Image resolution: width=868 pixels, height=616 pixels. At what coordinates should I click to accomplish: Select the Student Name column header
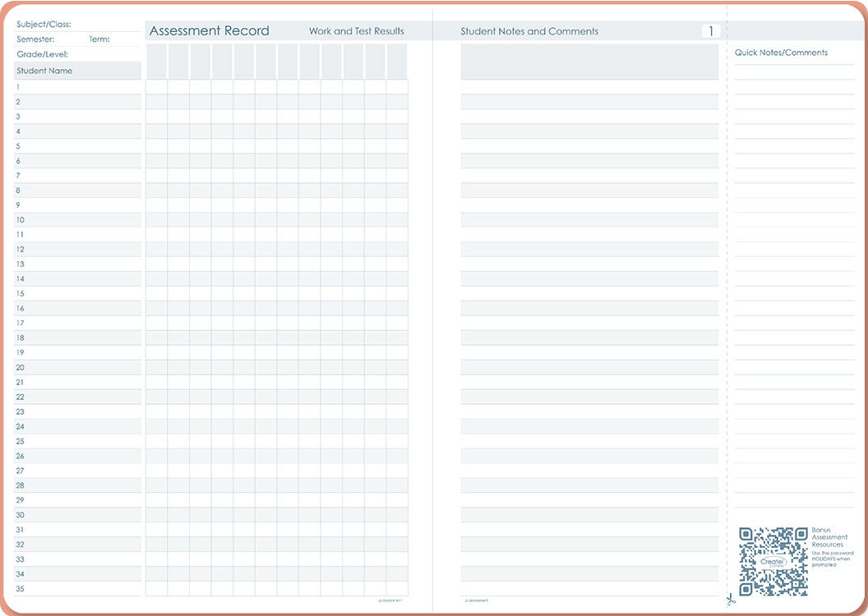click(77, 71)
